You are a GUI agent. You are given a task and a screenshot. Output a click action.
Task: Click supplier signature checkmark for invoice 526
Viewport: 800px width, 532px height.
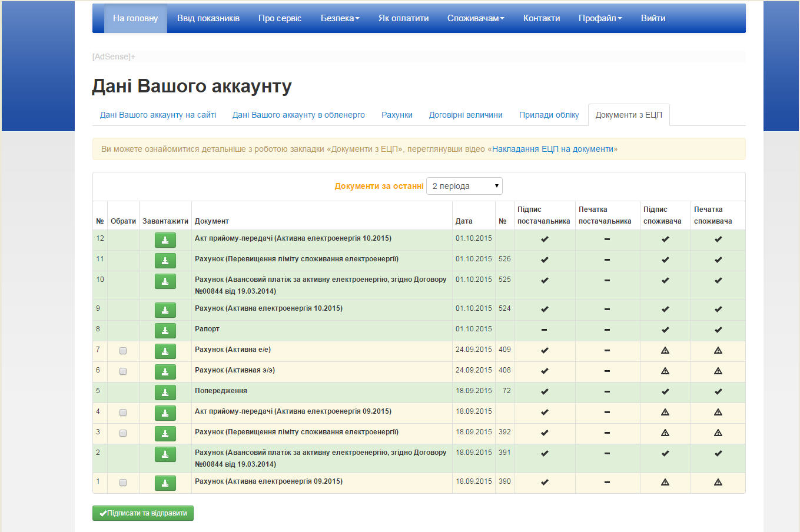pos(545,260)
